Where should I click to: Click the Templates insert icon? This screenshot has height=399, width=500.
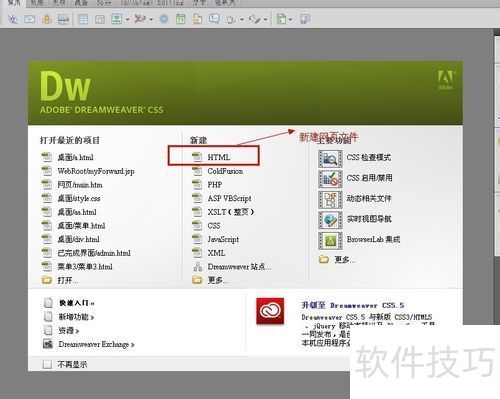pos(282,19)
